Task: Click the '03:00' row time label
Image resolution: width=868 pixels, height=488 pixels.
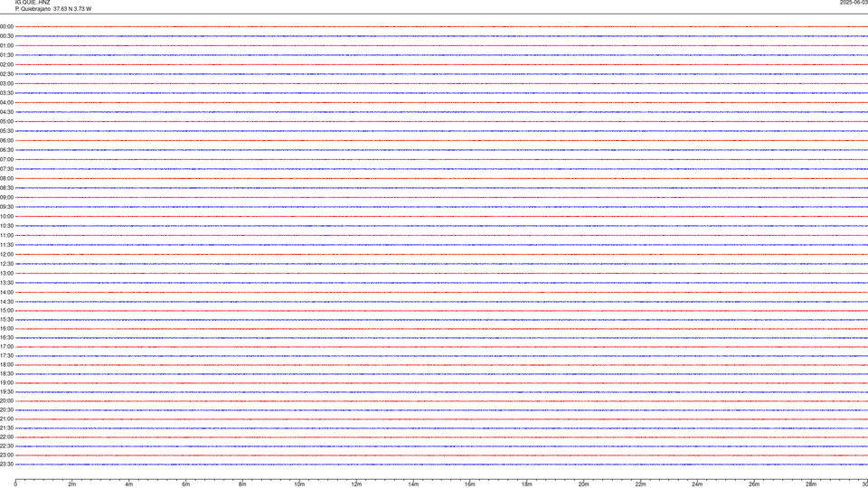Action: [x=6, y=83]
